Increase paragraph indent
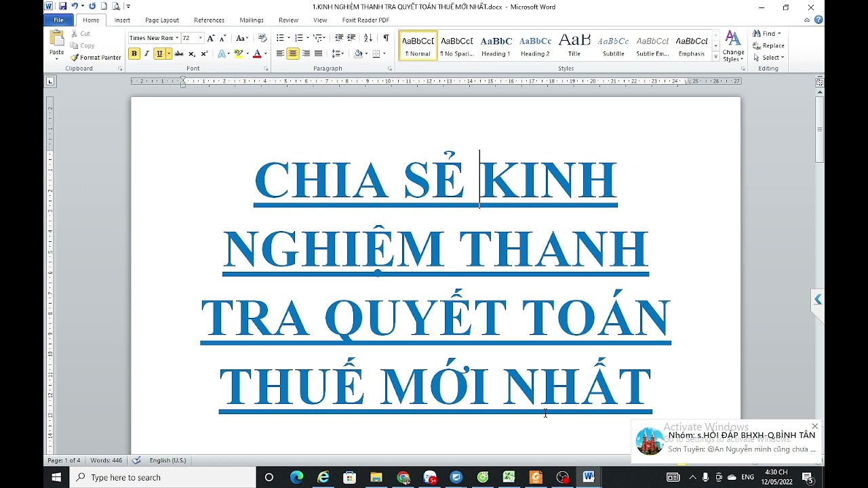Image resolution: width=868 pixels, height=488 pixels. (x=351, y=38)
